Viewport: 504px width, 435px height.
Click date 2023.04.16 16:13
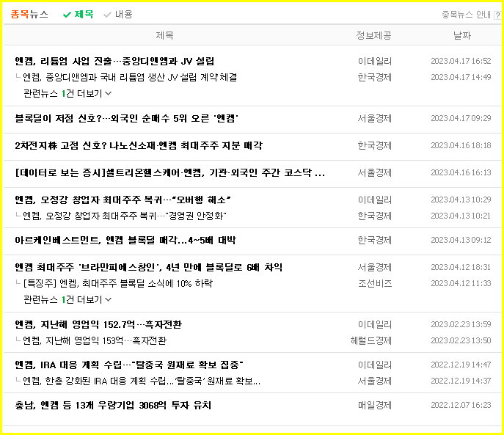tap(461, 173)
